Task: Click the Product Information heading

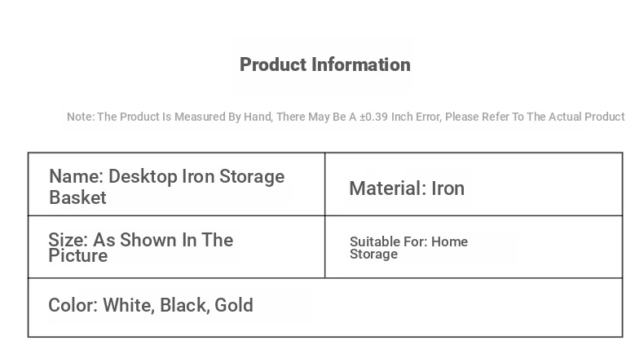Action: pyautogui.click(x=324, y=64)
